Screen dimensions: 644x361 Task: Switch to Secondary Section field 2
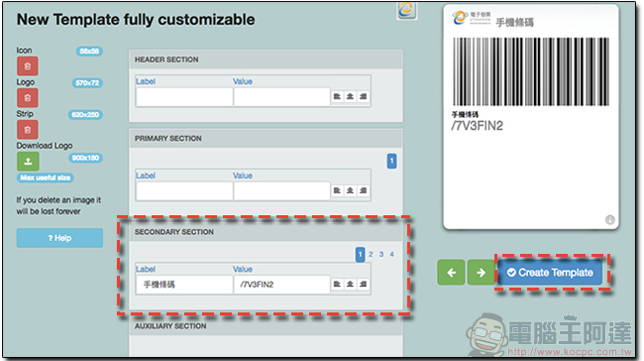coord(371,255)
